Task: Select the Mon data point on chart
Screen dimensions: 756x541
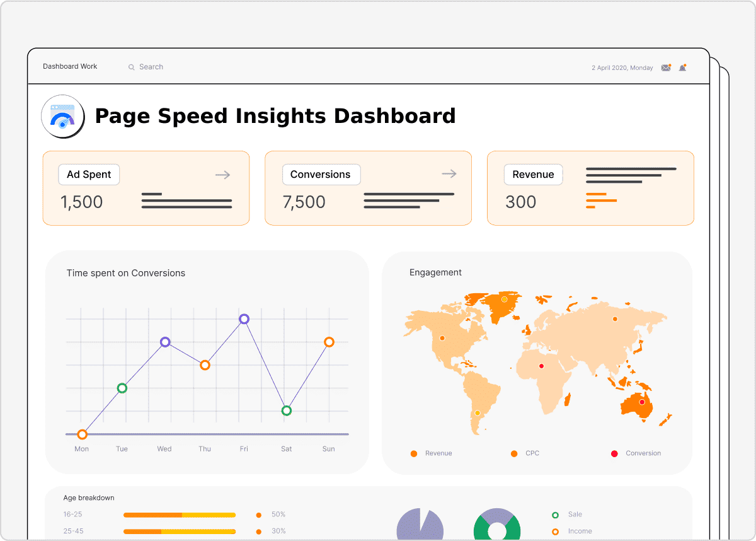Action: click(x=82, y=434)
